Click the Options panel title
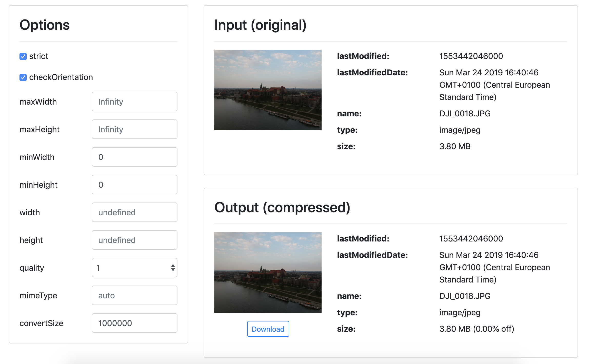The height and width of the screenshot is (364, 597). [45, 25]
